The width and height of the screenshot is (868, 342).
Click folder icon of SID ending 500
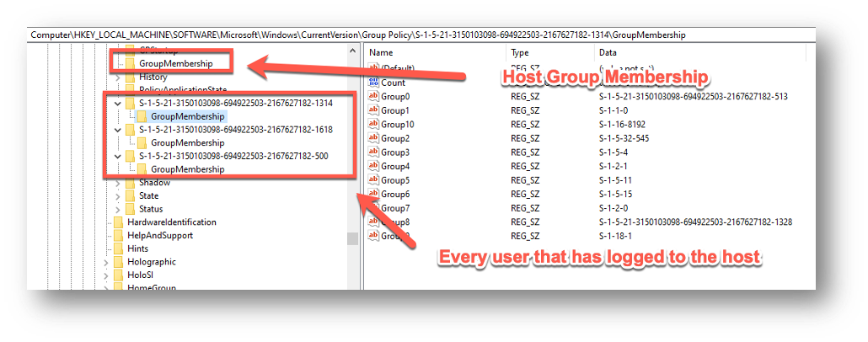coord(131,156)
